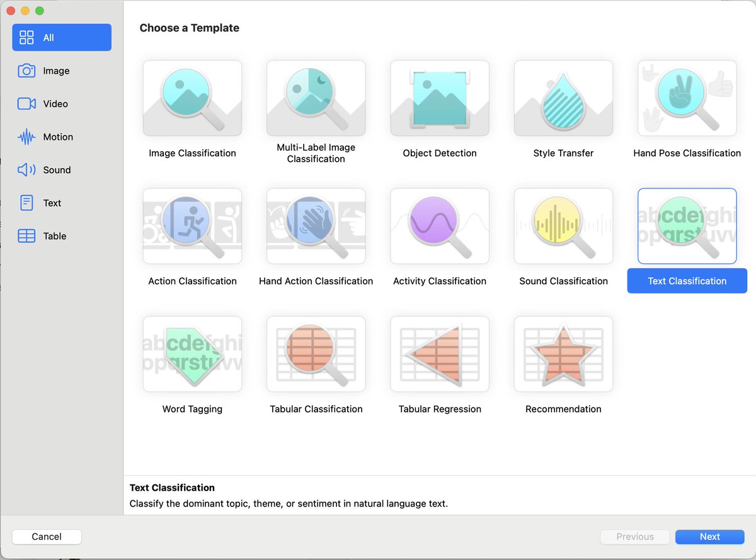Viewport: 756px width, 560px height.
Task: Click the highlighted Text Classification label
Action: [687, 281]
